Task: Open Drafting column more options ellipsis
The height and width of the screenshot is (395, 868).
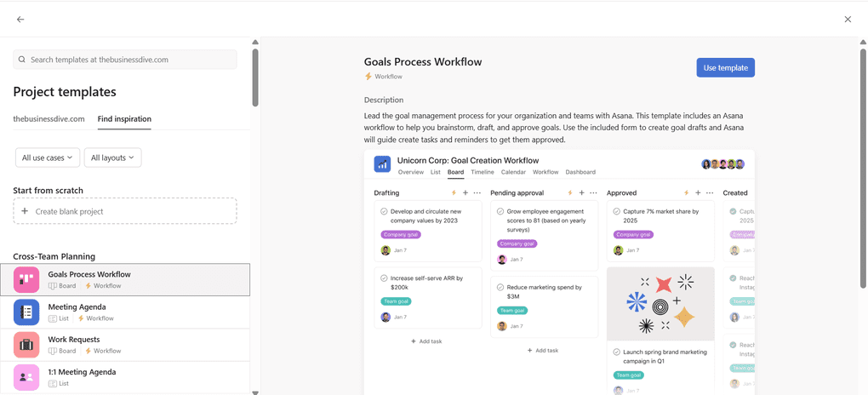Action: (x=477, y=192)
